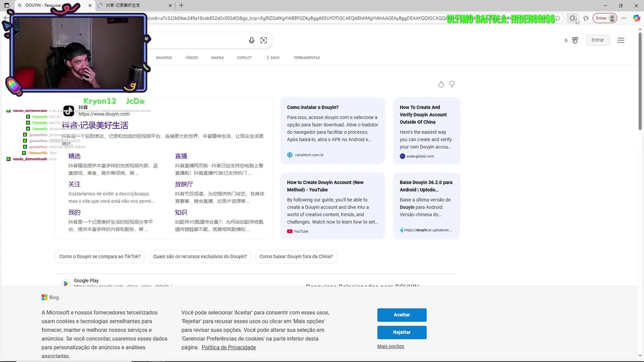Open the Google Play result
Screen dimensions: 644x362
(86, 281)
